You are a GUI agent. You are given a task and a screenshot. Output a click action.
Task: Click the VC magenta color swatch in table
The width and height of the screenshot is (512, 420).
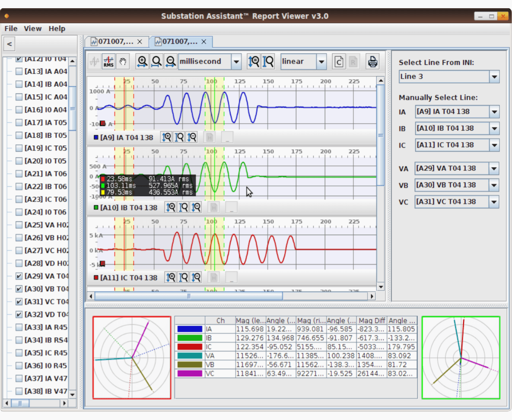190,373
